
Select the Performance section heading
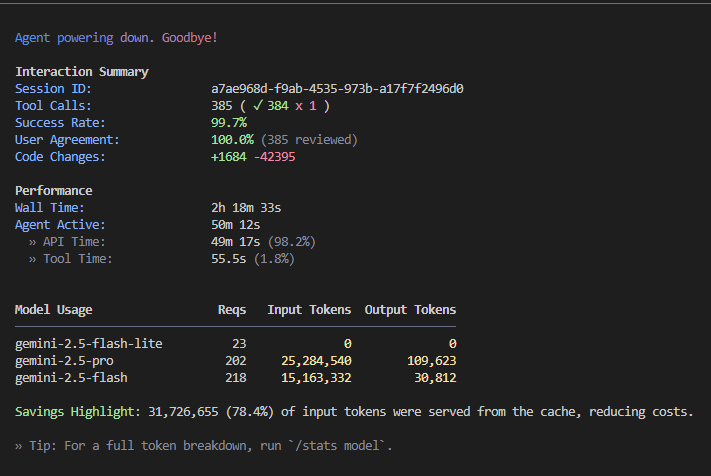point(53,191)
